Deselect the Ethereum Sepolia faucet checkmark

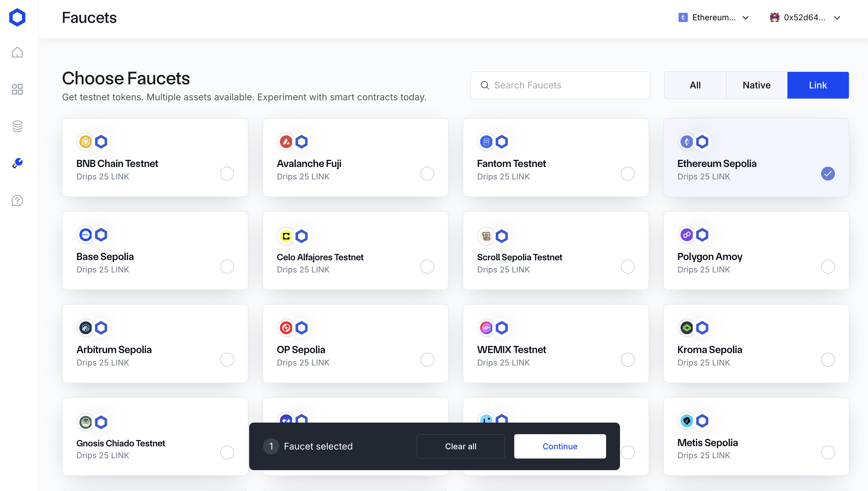827,174
